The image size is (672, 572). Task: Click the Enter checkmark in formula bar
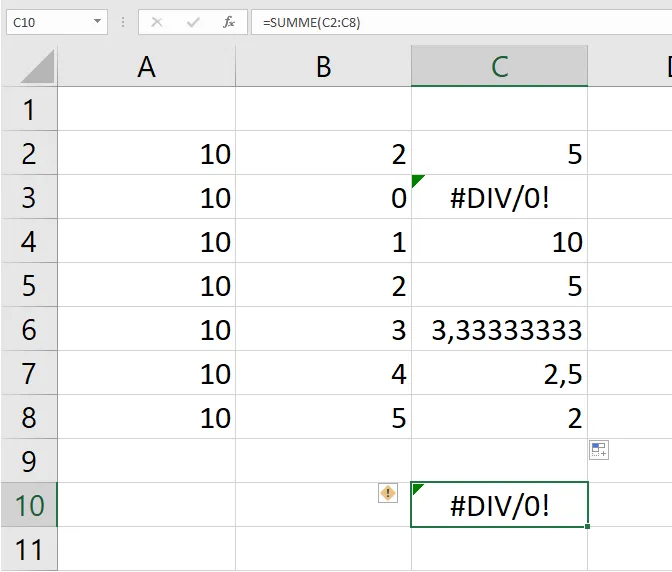point(193,22)
